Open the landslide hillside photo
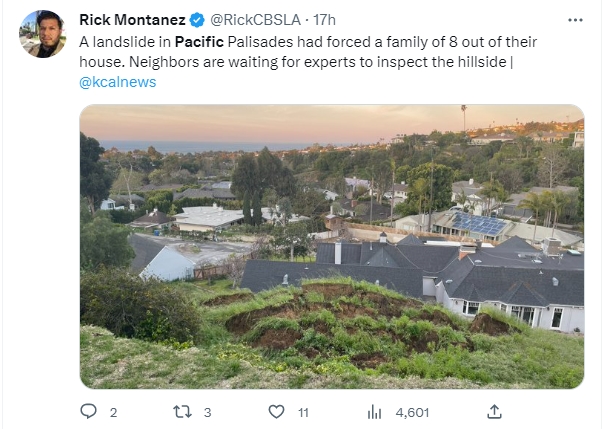 [x=332, y=246]
